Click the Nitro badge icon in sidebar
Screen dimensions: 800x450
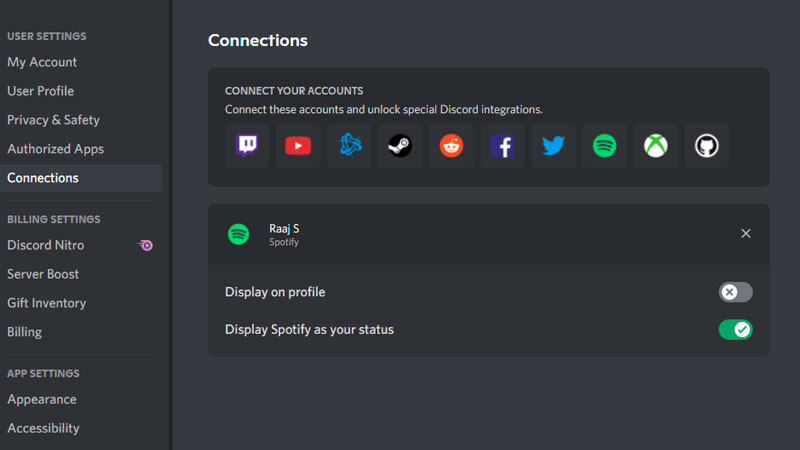pos(145,245)
